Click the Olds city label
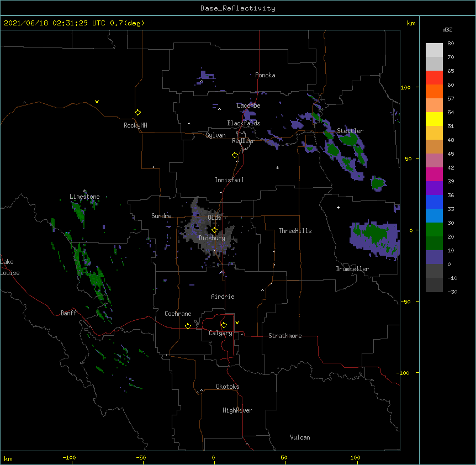Viewport: 476px width, 465px height. (214, 218)
